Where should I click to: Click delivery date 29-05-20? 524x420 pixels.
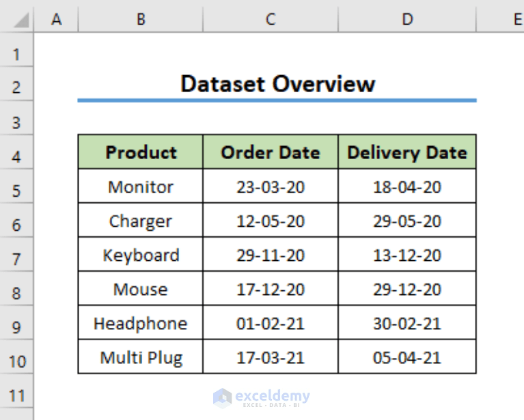click(x=407, y=221)
